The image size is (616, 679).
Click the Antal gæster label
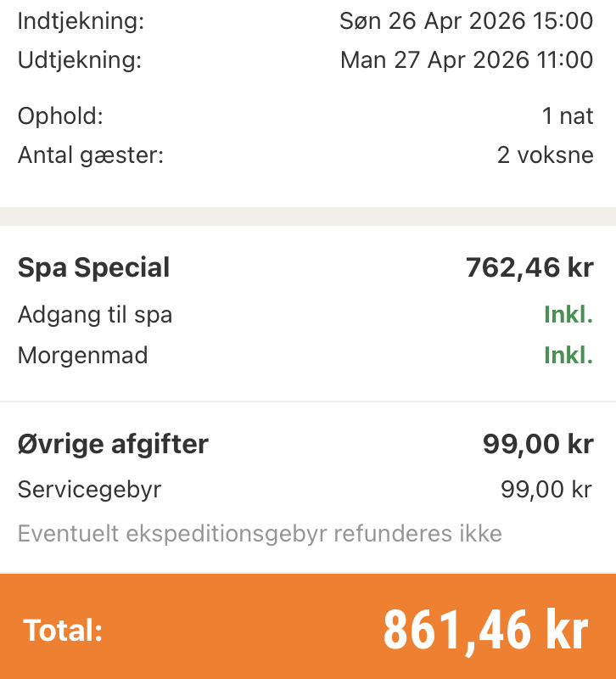click(x=91, y=155)
